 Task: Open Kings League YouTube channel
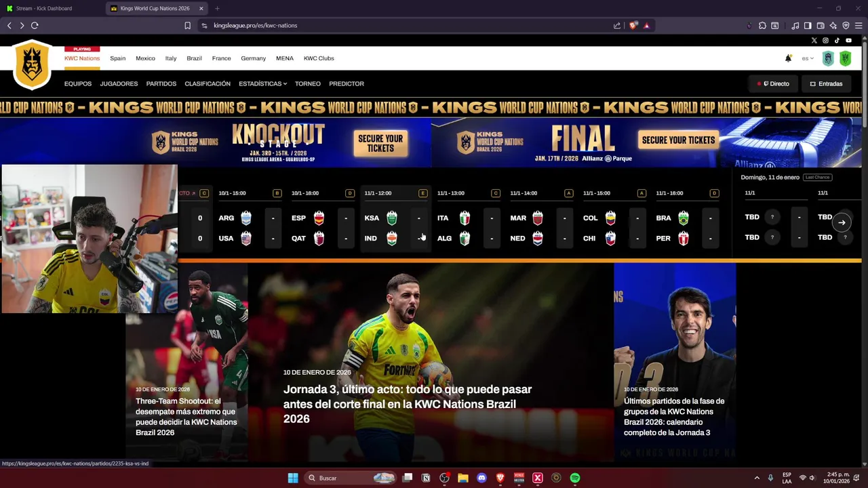[848, 41]
